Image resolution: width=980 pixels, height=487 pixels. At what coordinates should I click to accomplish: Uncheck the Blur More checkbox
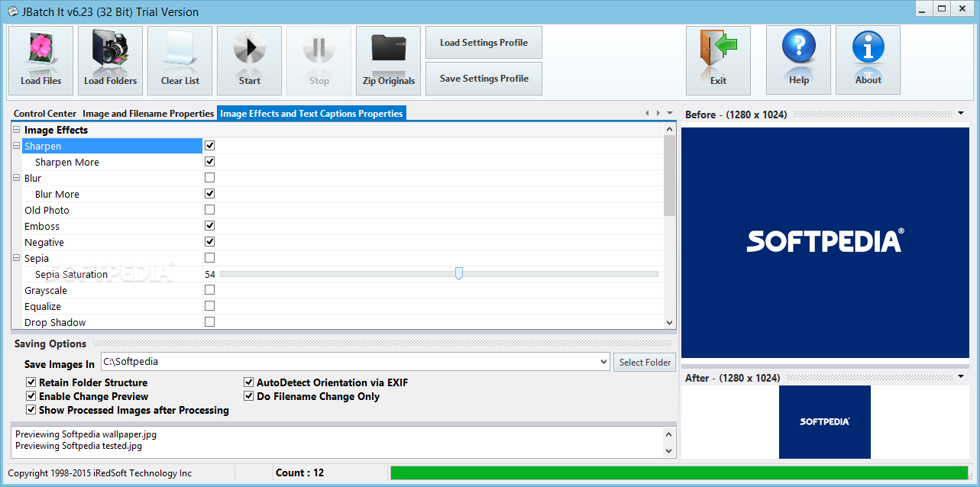tap(210, 193)
